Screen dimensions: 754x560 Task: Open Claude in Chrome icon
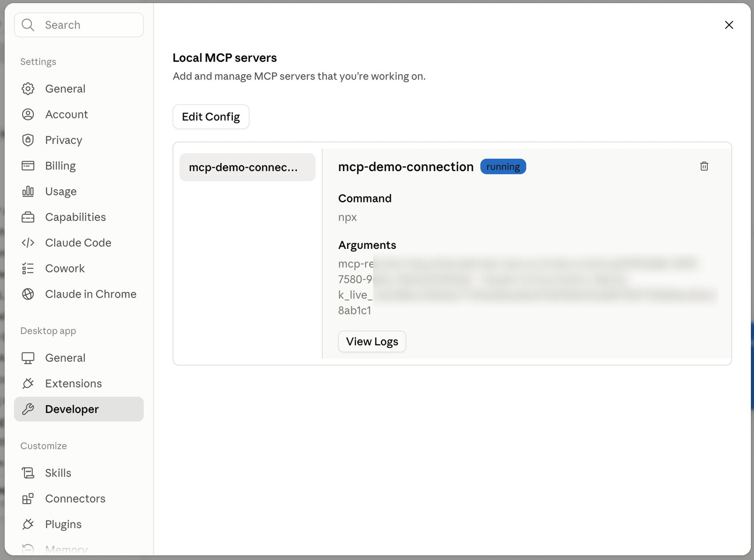28,294
